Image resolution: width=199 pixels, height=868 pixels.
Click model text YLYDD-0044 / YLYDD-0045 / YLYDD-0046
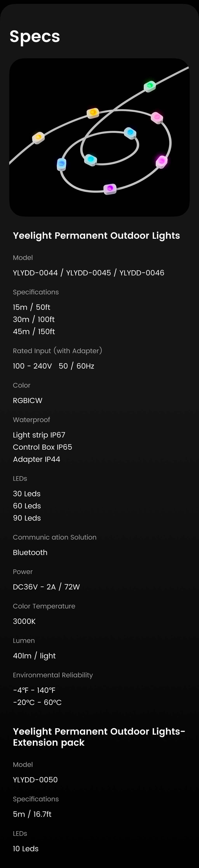(88, 273)
